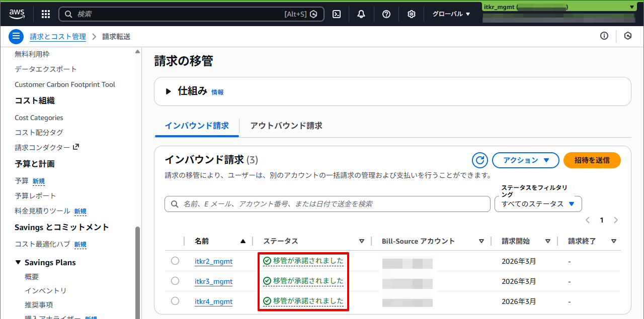Open the アクション dropdown

click(526, 160)
